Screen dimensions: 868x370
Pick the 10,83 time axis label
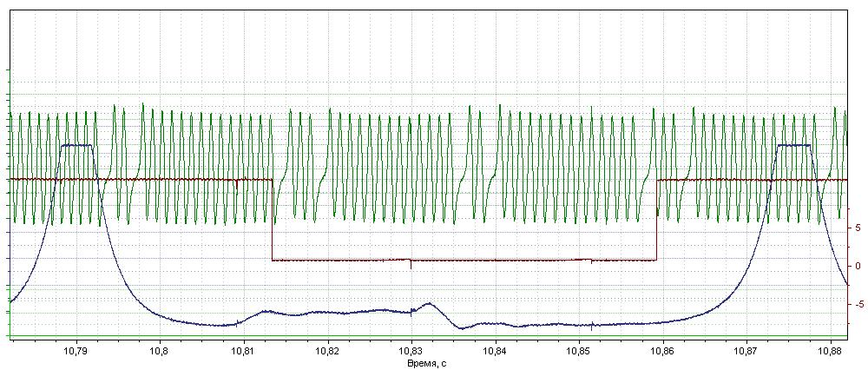(x=411, y=351)
